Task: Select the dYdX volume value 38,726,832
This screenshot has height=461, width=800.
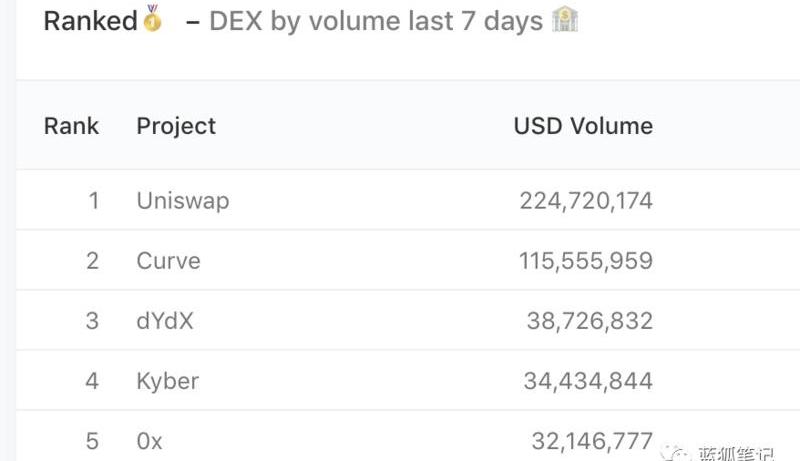Action: click(x=590, y=321)
